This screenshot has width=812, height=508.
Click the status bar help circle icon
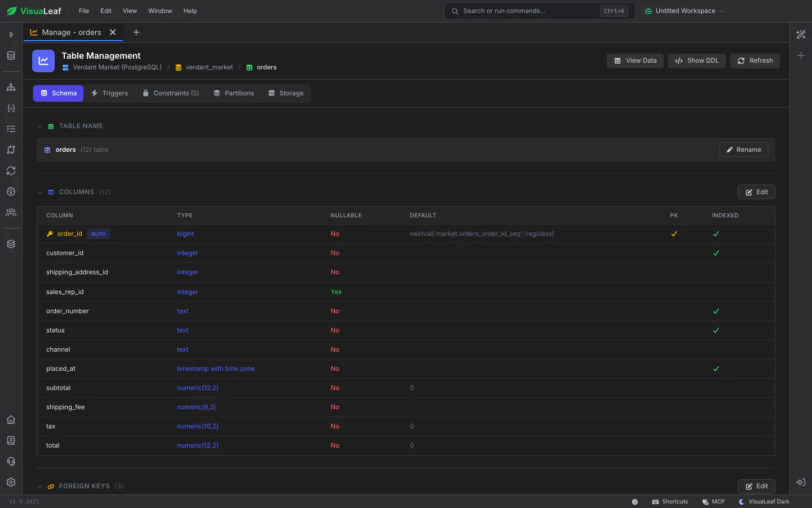[635, 502]
